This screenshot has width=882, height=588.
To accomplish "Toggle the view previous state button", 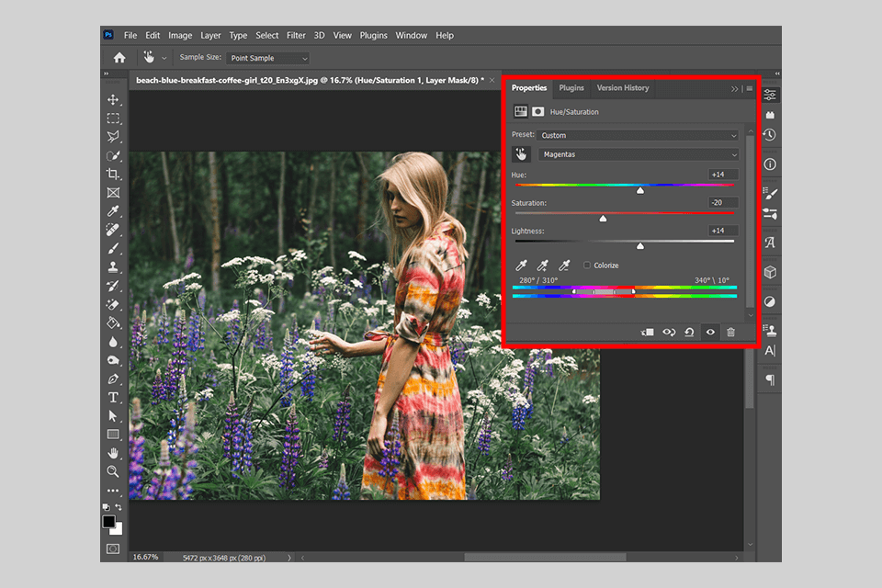I will [x=669, y=332].
